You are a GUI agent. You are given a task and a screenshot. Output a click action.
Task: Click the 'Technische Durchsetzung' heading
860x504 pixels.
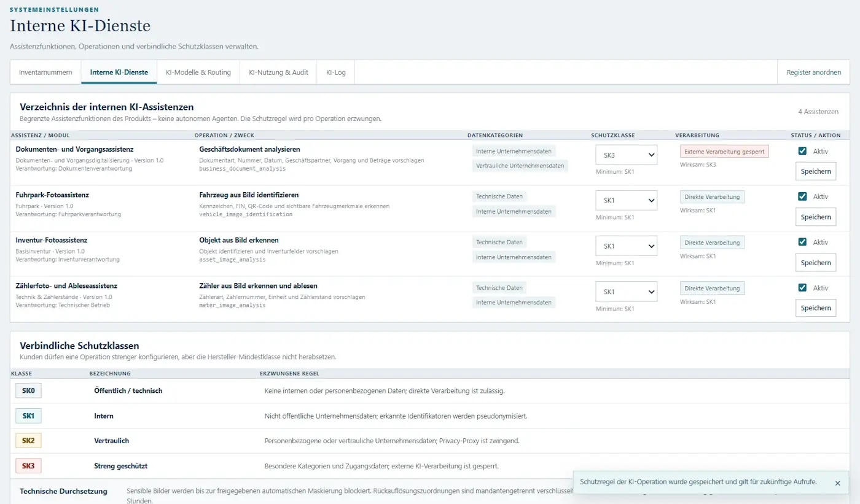[63, 491]
